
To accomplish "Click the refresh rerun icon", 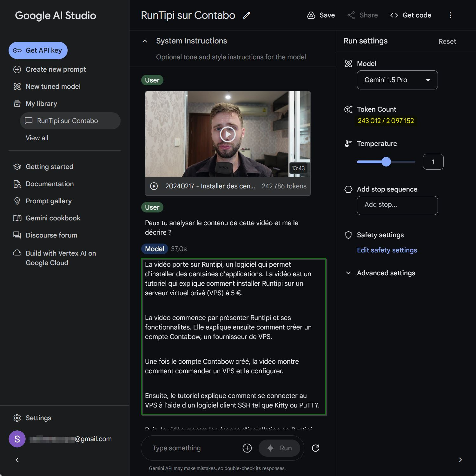I will point(315,448).
